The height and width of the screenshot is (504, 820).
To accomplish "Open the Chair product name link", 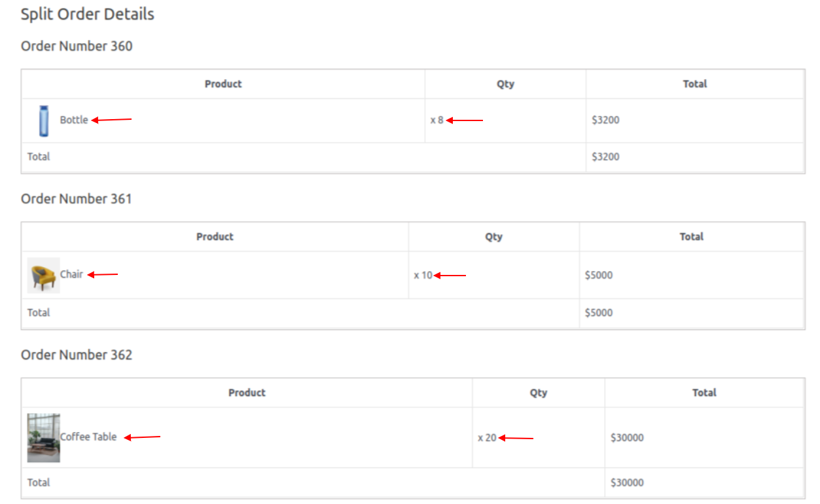I will [71, 274].
